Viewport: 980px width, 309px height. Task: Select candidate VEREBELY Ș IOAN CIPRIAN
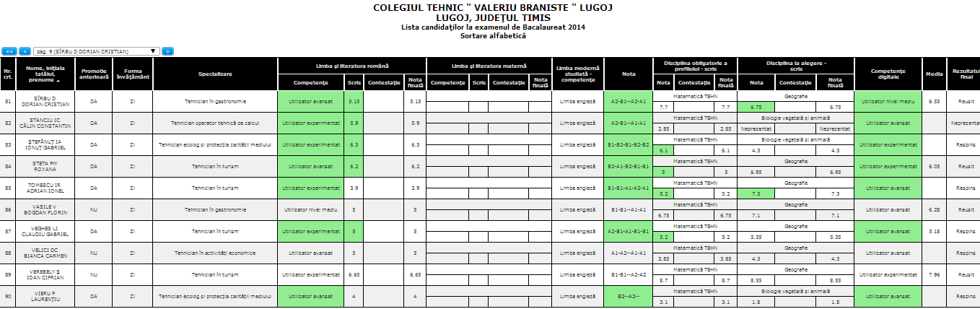(x=45, y=275)
